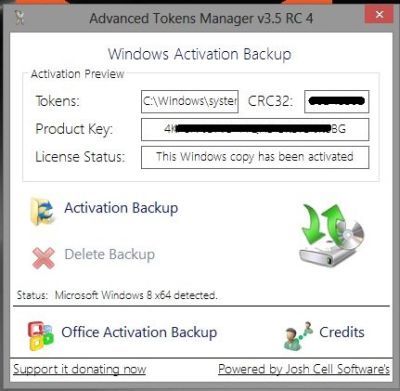Click the Credits people icon
This screenshot has height=391, width=400.
(298, 336)
